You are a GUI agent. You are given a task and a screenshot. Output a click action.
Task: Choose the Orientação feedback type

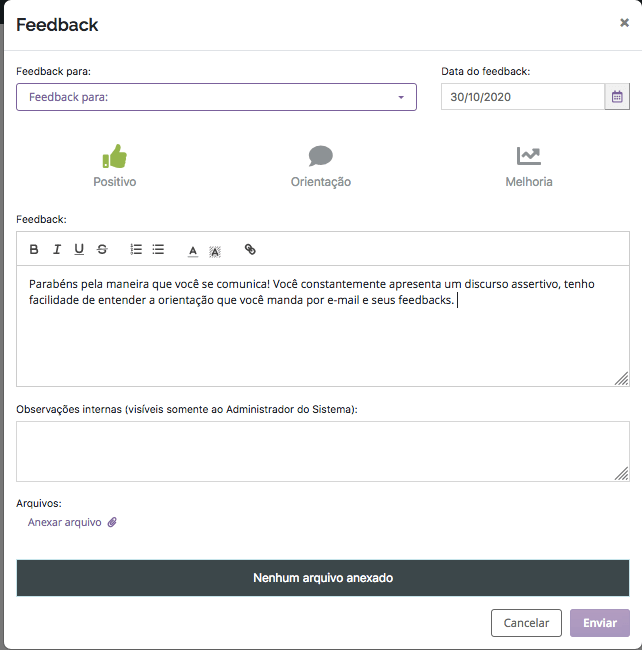point(321,166)
